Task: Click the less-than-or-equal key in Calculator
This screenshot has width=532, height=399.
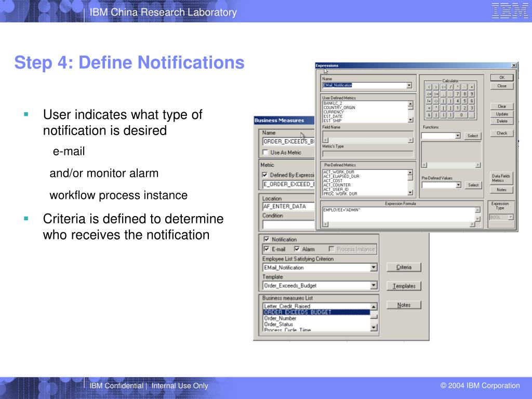Action: 429,94
